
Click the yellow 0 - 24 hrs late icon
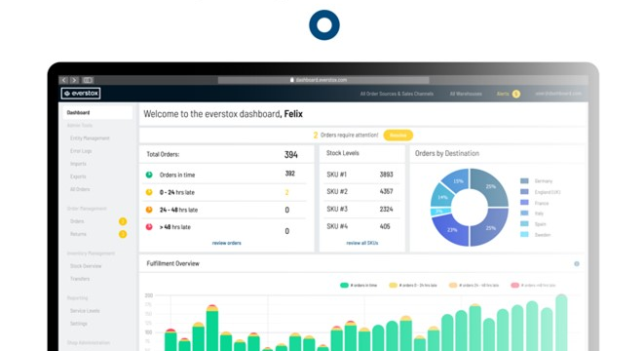(x=149, y=192)
